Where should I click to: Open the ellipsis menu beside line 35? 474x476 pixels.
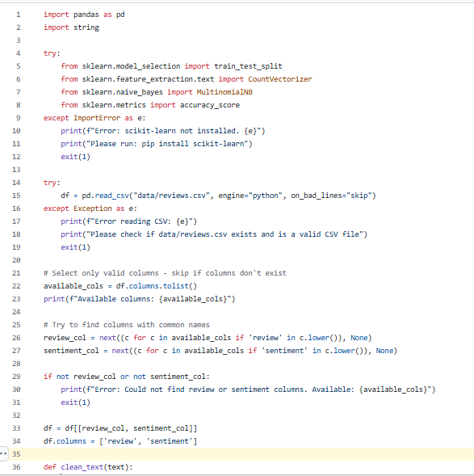(3, 454)
